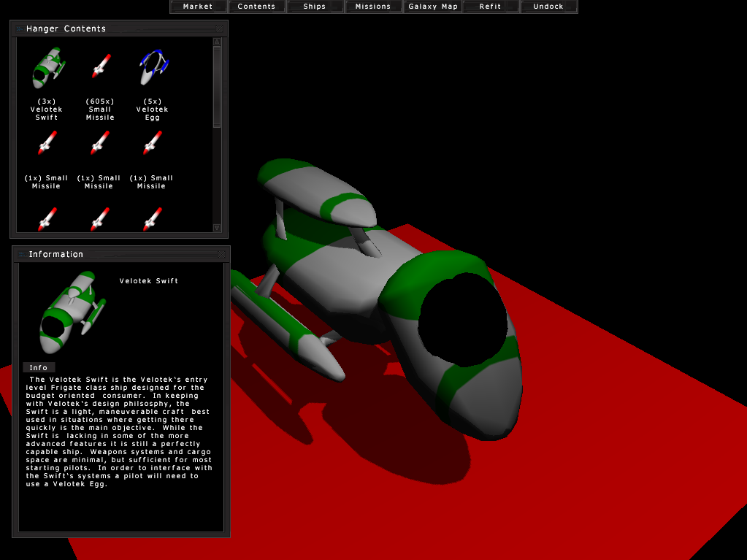Click the Hanger Contents title bar icon
The height and width of the screenshot is (560, 747).
(19, 29)
